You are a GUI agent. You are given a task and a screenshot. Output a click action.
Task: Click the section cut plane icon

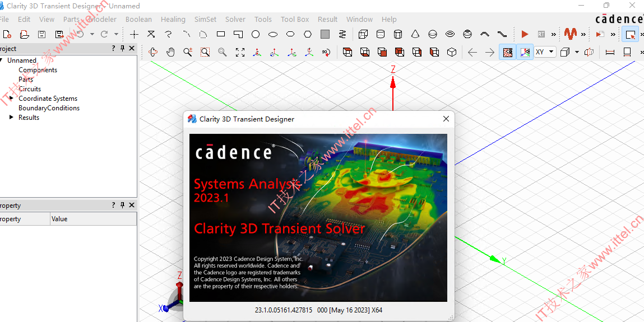pos(590,52)
